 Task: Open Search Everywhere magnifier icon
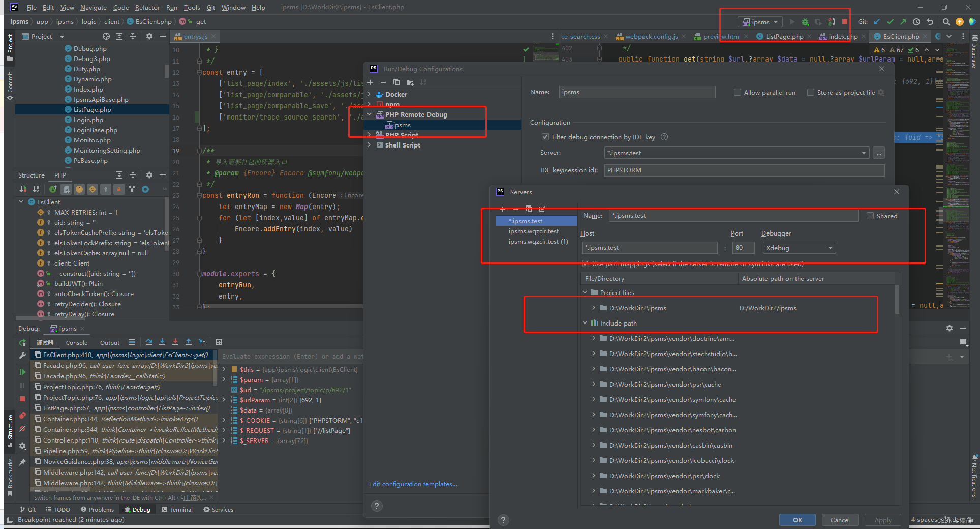coord(946,22)
